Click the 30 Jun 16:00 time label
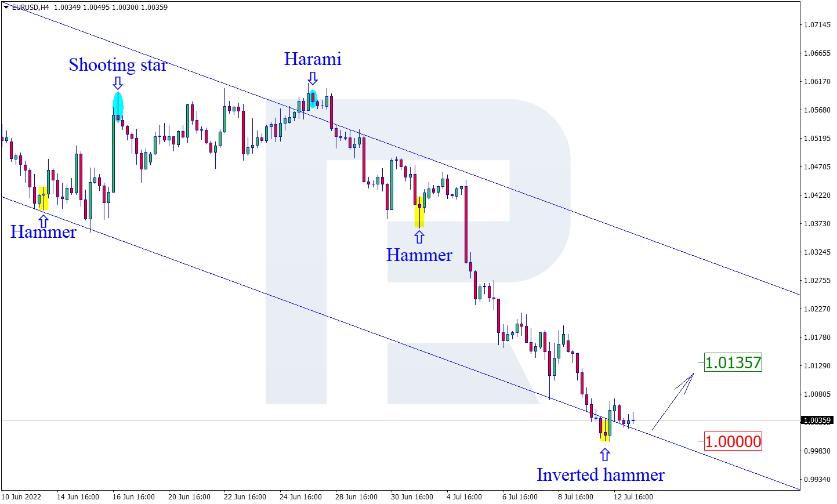The width and height of the screenshot is (837, 504). 412,497
